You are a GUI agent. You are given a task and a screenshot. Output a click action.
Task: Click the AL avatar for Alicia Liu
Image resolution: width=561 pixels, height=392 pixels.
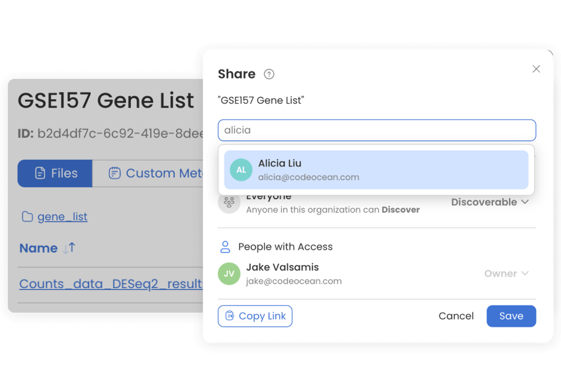(x=241, y=170)
